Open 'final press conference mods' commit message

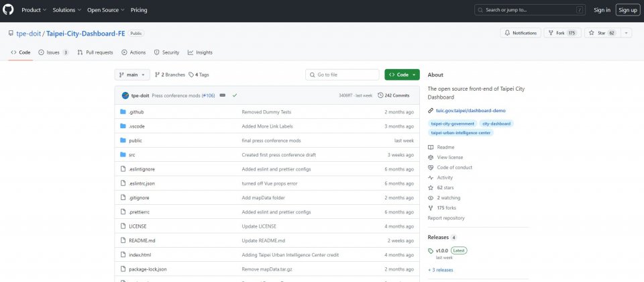[271, 140]
